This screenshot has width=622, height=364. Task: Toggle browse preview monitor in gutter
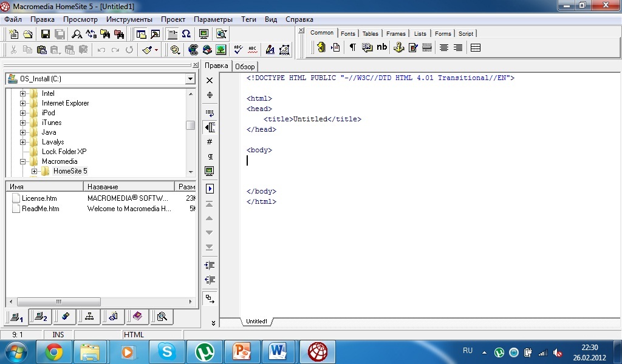pos(210,171)
